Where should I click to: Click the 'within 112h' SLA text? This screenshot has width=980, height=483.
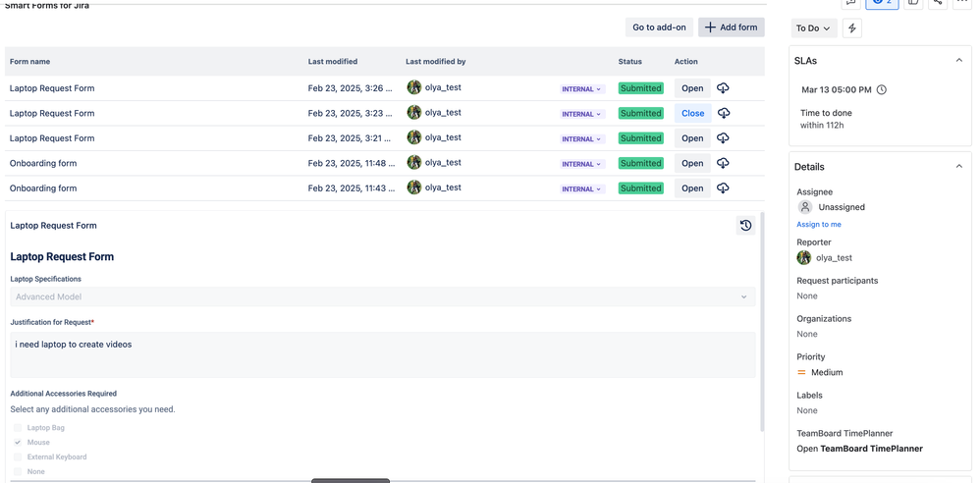[823, 125]
